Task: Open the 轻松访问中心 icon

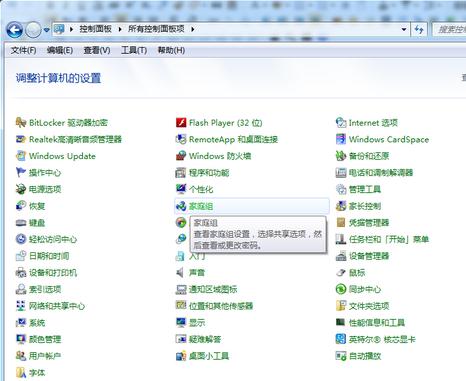Action: (21, 239)
